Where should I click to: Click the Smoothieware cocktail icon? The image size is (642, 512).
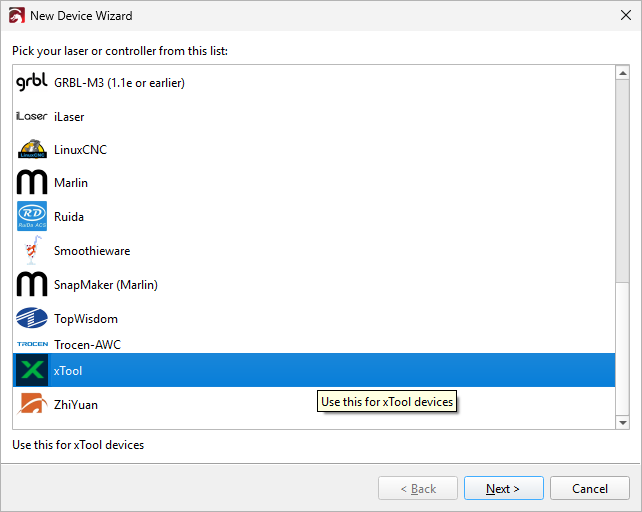[33, 250]
